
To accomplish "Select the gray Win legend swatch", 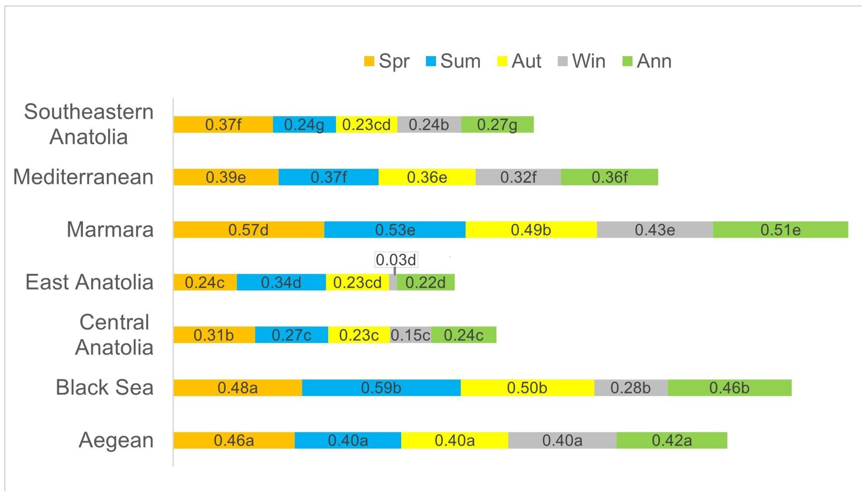I will point(562,61).
